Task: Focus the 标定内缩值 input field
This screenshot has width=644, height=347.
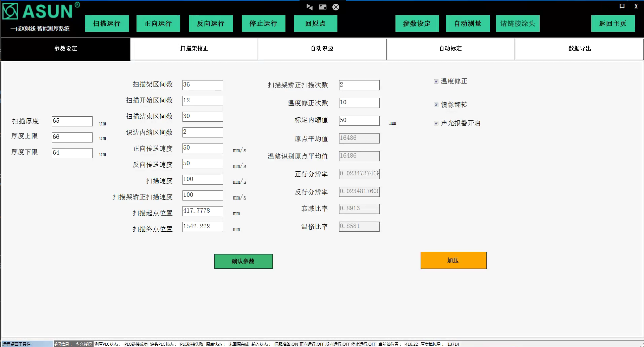Action: click(359, 120)
